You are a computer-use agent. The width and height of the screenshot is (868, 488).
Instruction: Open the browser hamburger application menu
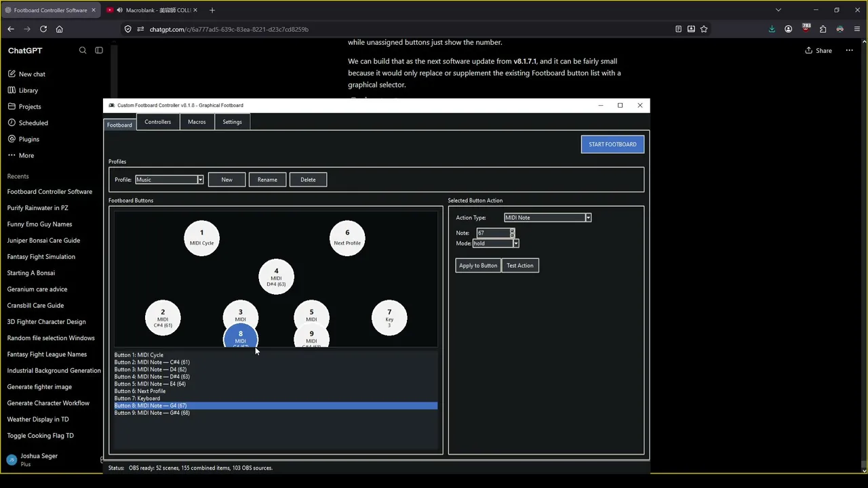[x=857, y=29]
